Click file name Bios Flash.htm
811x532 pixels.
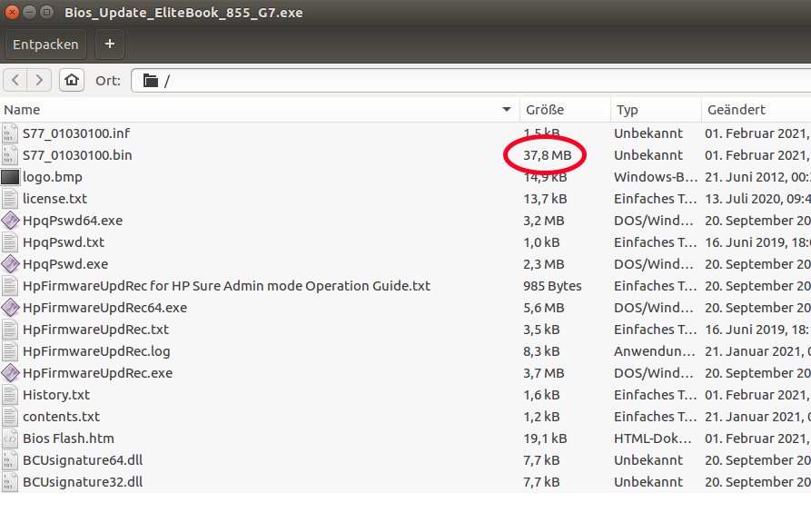coord(68,438)
